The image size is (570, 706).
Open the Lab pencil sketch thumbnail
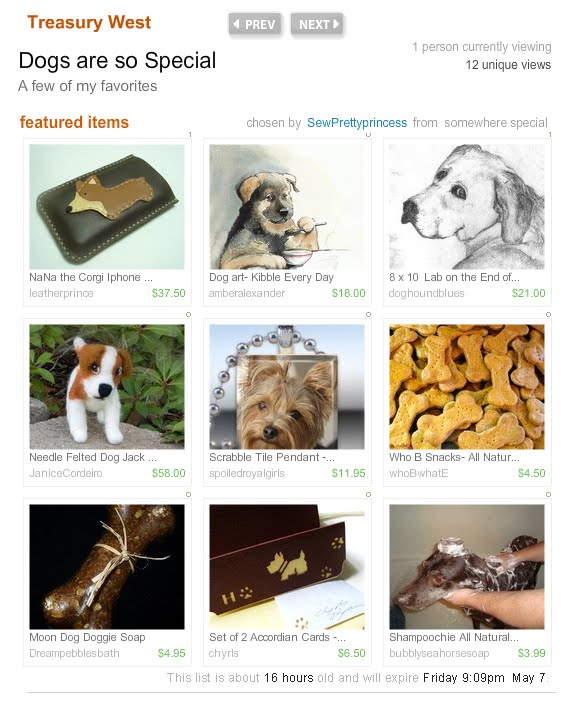(x=467, y=207)
